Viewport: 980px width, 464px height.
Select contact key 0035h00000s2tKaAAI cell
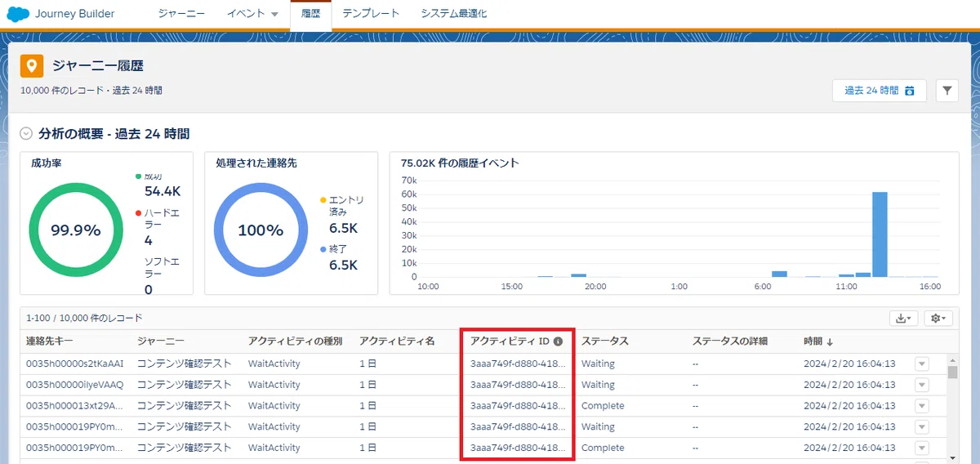(75, 364)
